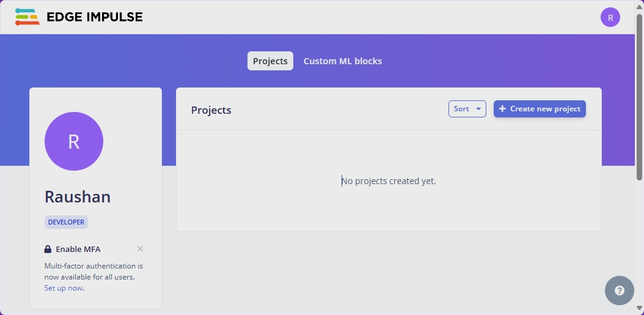The height and width of the screenshot is (315, 644).
Task: Click the Enable MFA heading text
Action: pos(78,249)
